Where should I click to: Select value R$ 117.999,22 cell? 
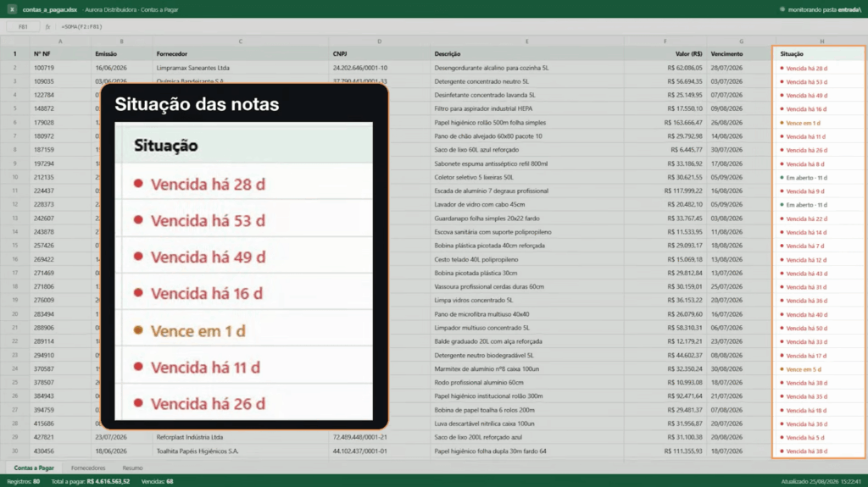pos(665,191)
